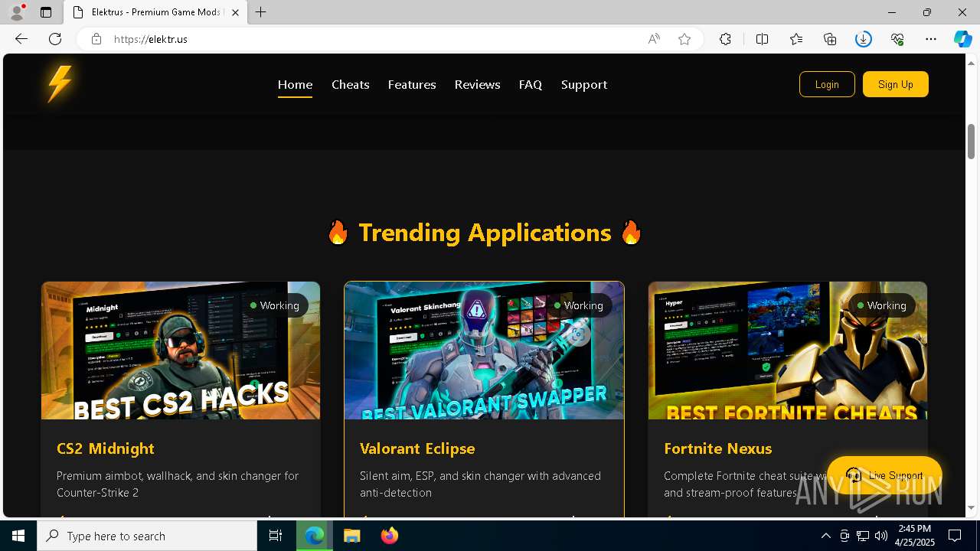Open the Copilot sidebar icon
Image resolution: width=980 pixels, height=551 pixels.
point(962,39)
